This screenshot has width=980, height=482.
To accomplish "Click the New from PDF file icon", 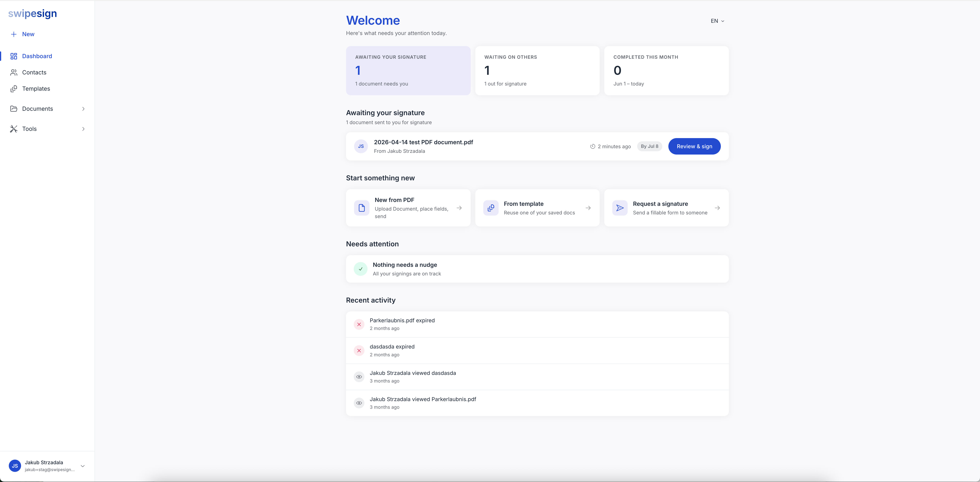I will (x=361, y=208).
